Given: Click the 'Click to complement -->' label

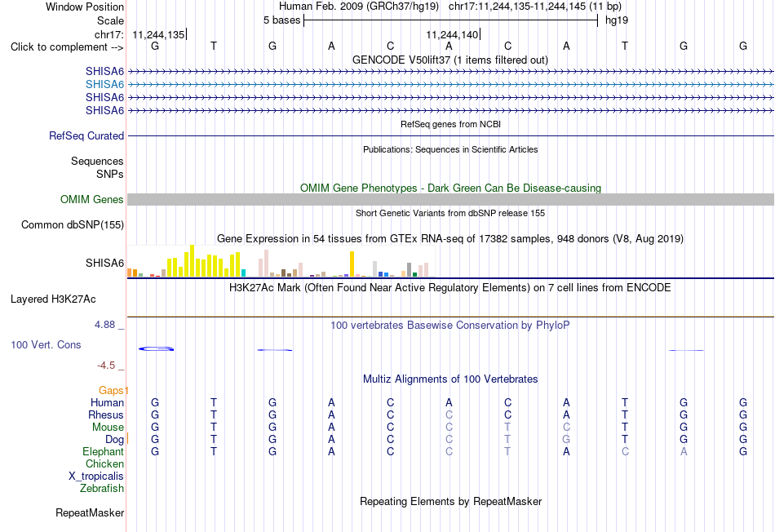Looking at the screenshot, I should point(67,47).
